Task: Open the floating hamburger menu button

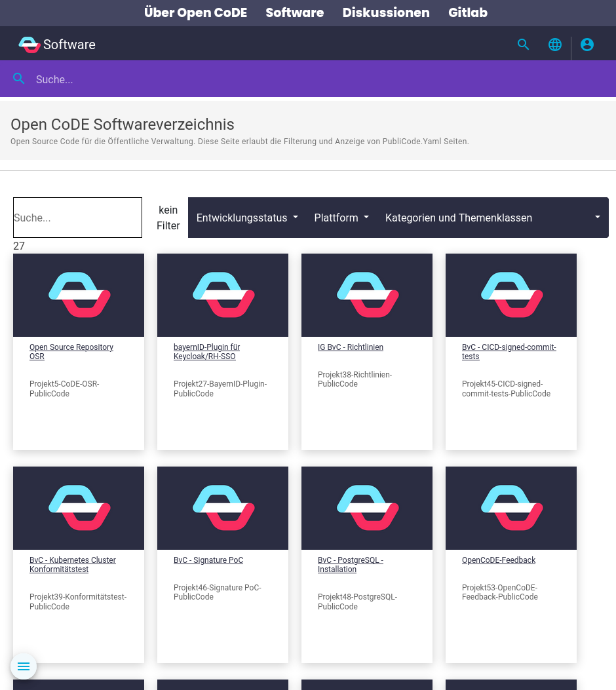Action: pyautogui.click(x=24, y=666)
